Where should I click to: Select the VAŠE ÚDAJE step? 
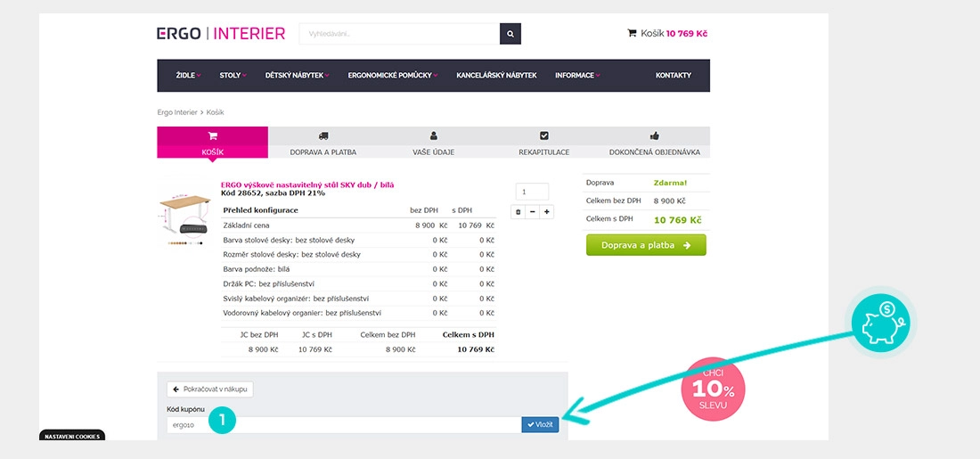[x=433, y=143]
